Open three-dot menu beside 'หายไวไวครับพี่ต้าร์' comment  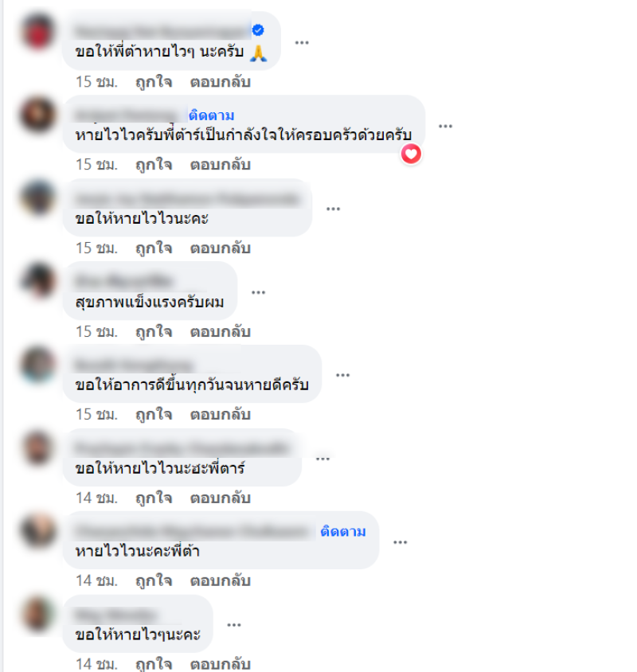pyautogui.click(x=445, y=126)
